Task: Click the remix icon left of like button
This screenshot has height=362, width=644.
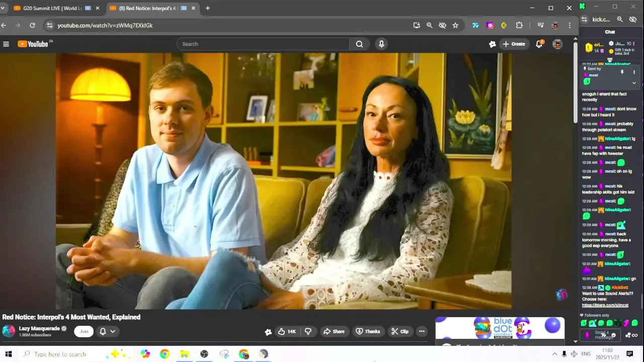Action: click(x=268, y=331)
